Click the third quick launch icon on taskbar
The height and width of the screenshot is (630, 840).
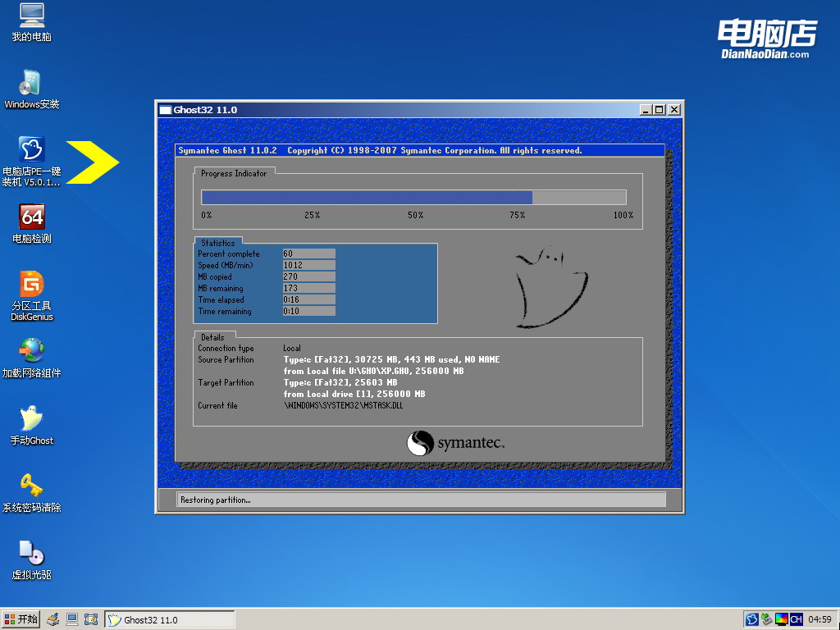pyautogui.click(x=91, y=619)
